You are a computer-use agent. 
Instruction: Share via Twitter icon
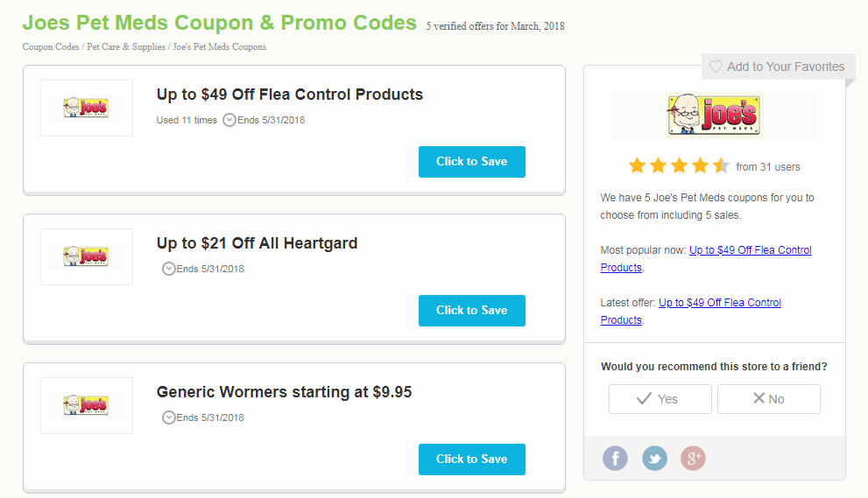click(654, 458)
